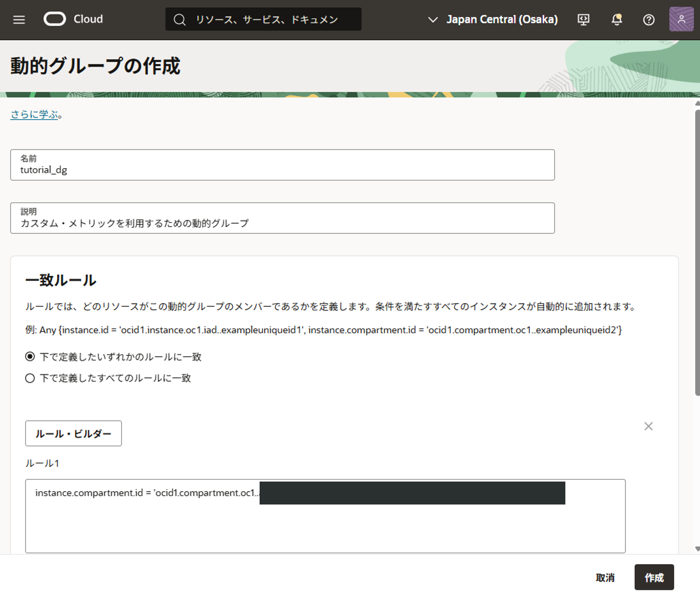This screenshot has height=601, width=700.
Task: Click the vertical scrollbar on the right
Action: [697, 252]
